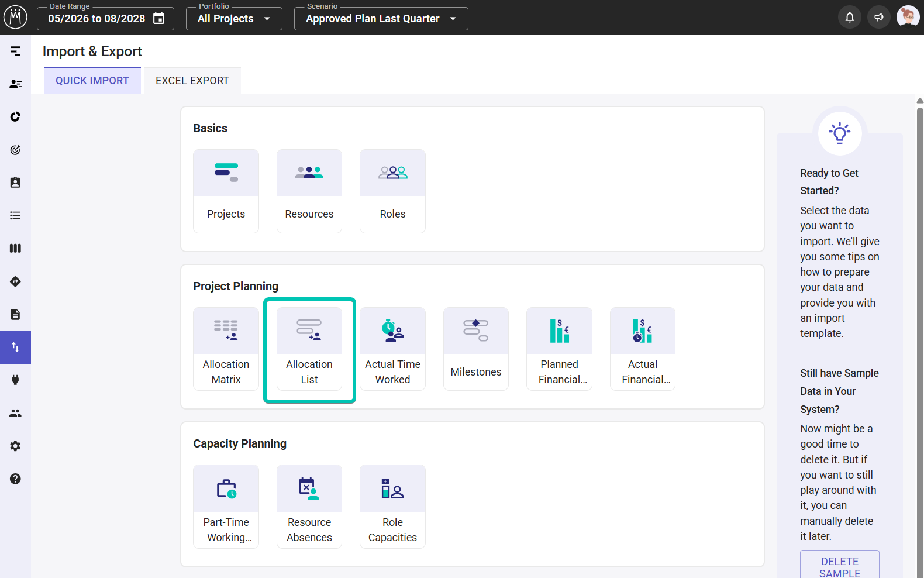
Task: Click the Delete Sample button
Action: click(x=840, y=565)
